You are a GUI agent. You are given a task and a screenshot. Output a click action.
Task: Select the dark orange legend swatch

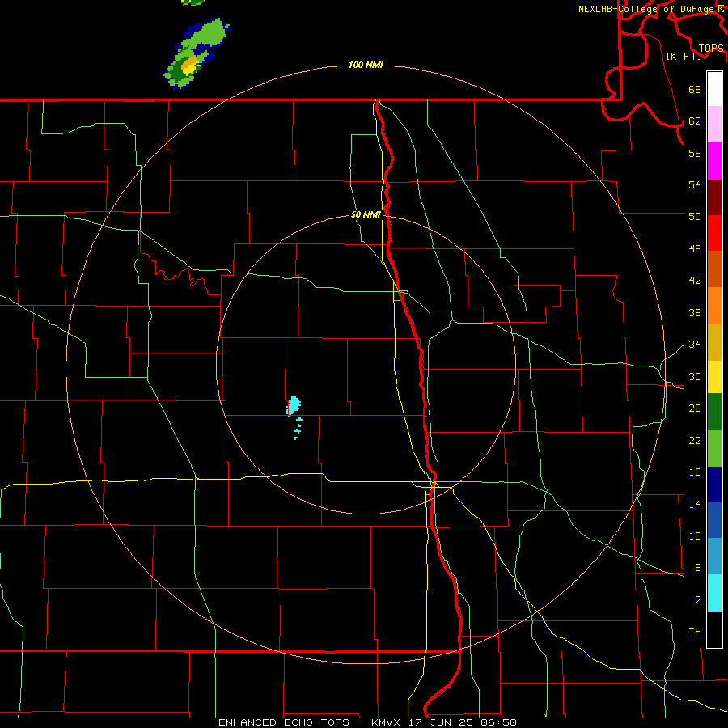click(714, 269)
